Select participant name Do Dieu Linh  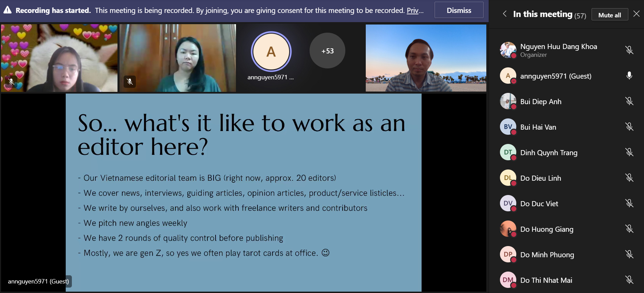pos(540,178)
